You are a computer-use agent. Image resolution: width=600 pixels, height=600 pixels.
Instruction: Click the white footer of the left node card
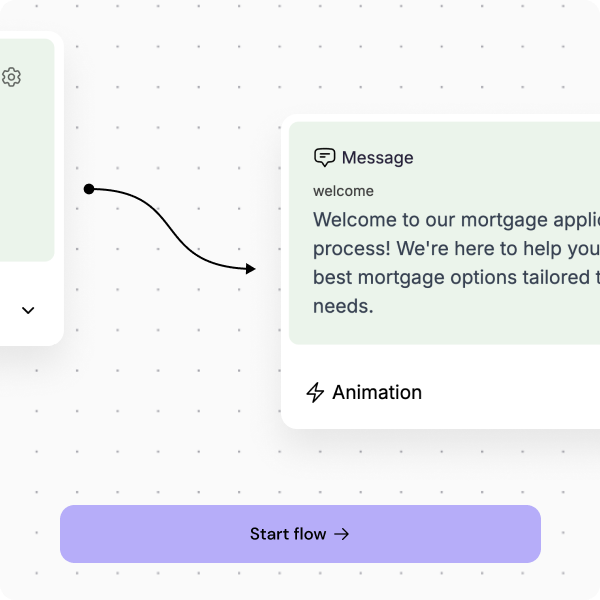pyautogui.click(x=31, y=304)
